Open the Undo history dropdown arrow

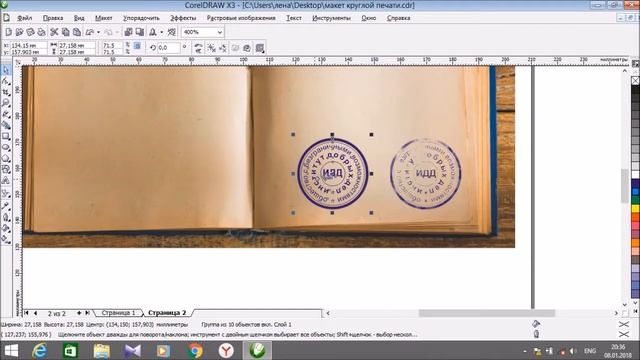click(x=98, y=32)
